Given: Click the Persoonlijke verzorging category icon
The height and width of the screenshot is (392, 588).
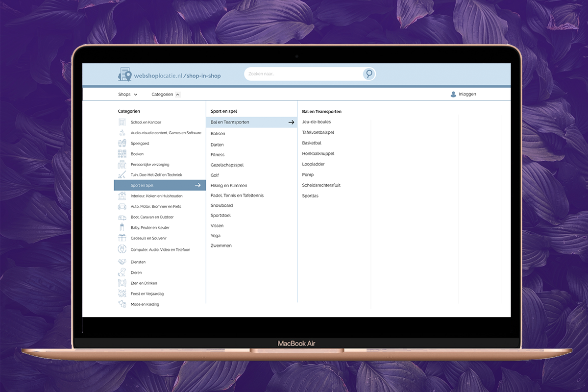Looking at the screenshot, I should coord(122,164).
